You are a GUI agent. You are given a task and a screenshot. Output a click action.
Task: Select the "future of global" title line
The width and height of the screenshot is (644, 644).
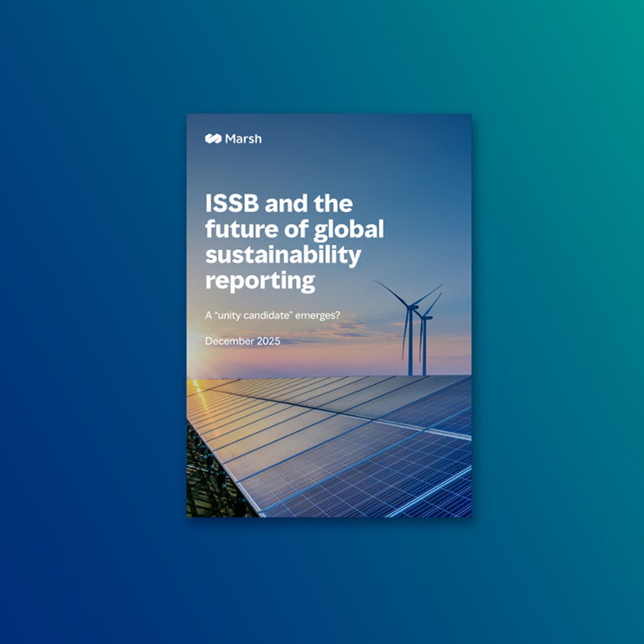click(293, 229)
